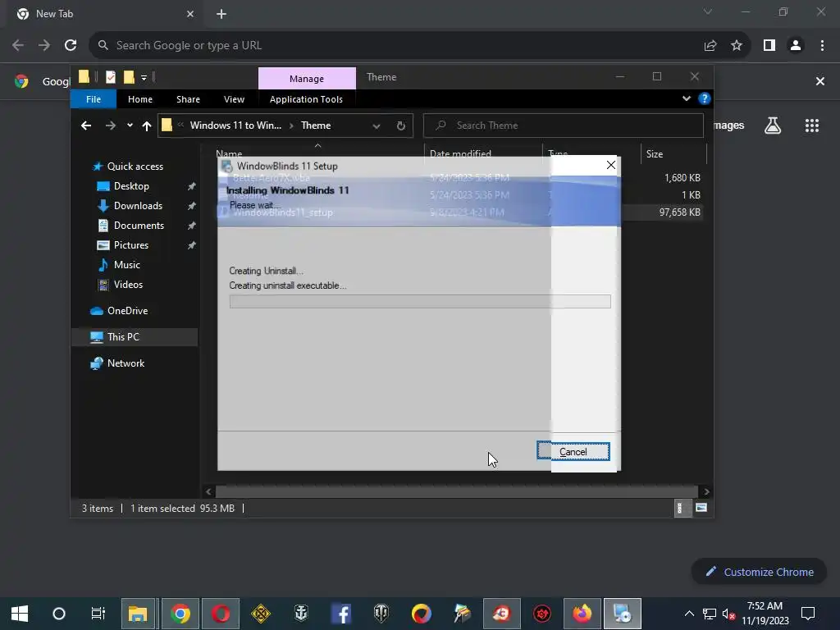Unpin Downloads using its pin icon
Image resolution: width=840 pixels, height=630 pixels.
tap(191, 206)
